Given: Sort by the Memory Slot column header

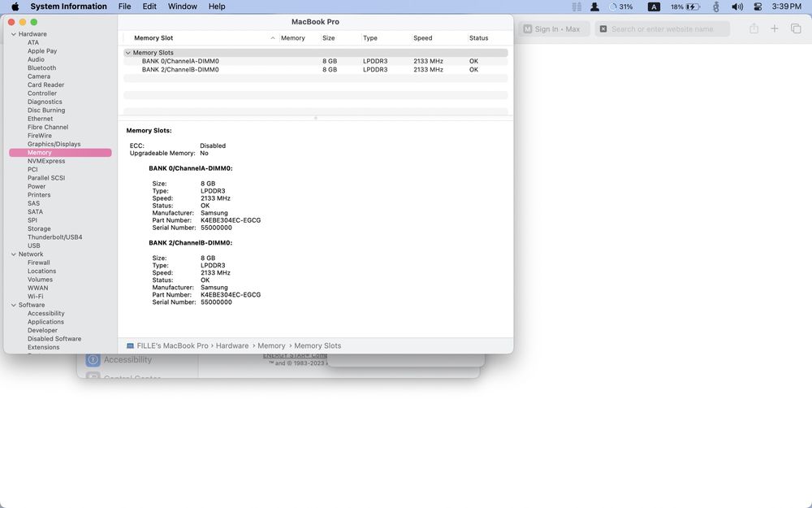Looking at the screenshot, I should tap(153, 38).
